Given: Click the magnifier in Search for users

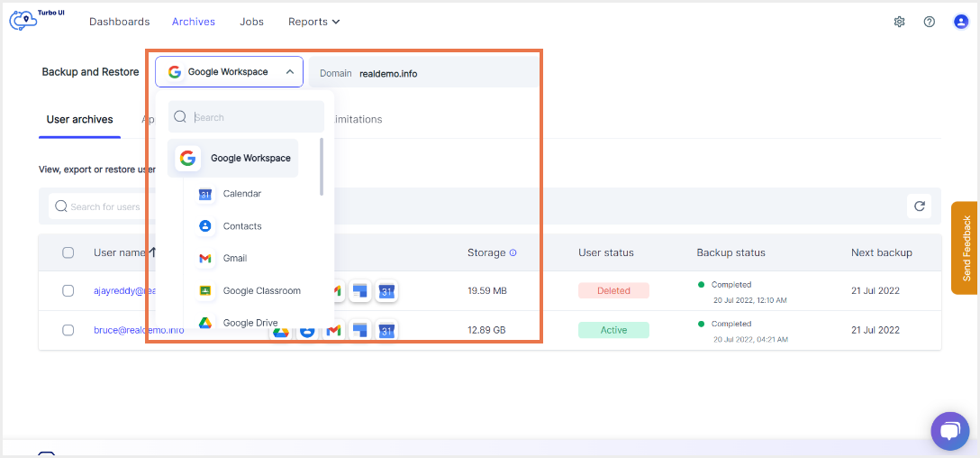Looking at the screenshot, I should click(x=61, y=206).
